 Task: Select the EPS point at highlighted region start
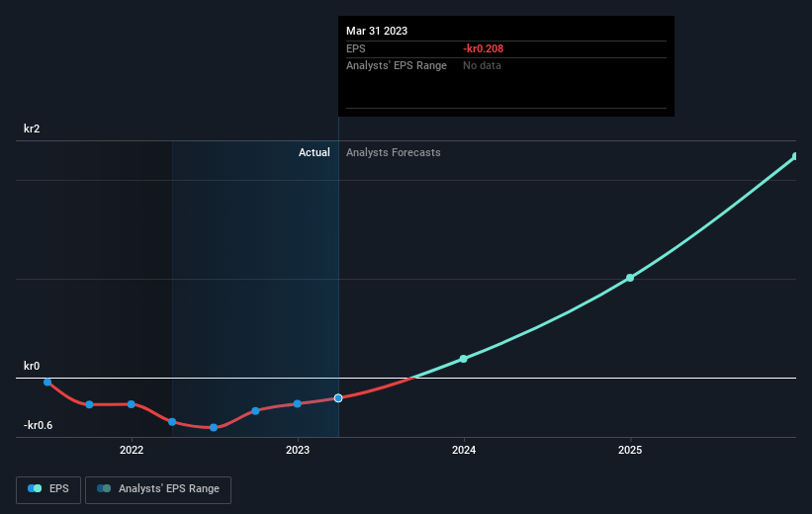coord(172,422)
